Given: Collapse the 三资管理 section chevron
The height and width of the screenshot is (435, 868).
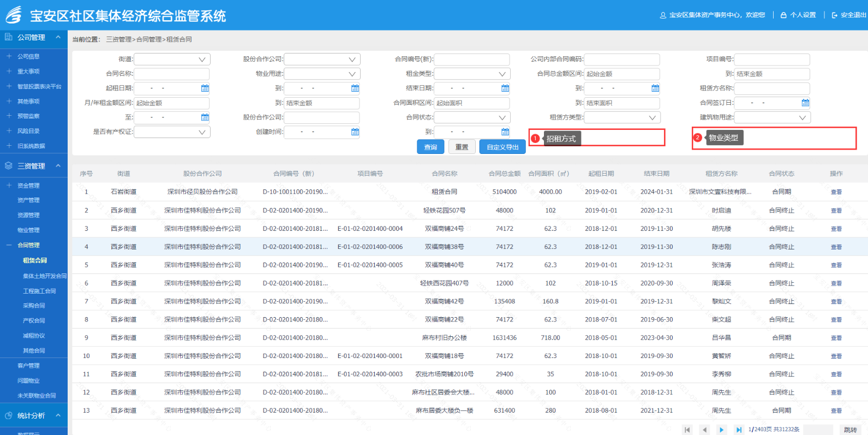Looking at the screenshot, I should tap(58, 165).
